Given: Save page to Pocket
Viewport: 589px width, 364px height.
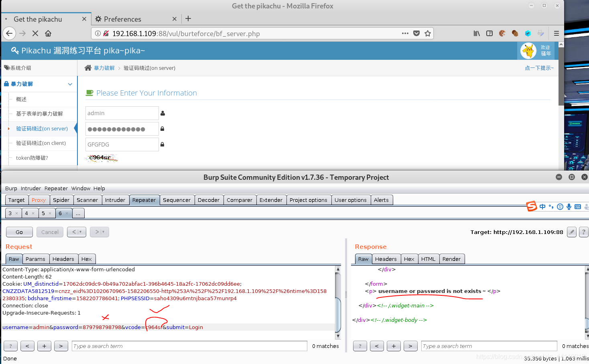Looking at the screenshot, I should 416,33.
